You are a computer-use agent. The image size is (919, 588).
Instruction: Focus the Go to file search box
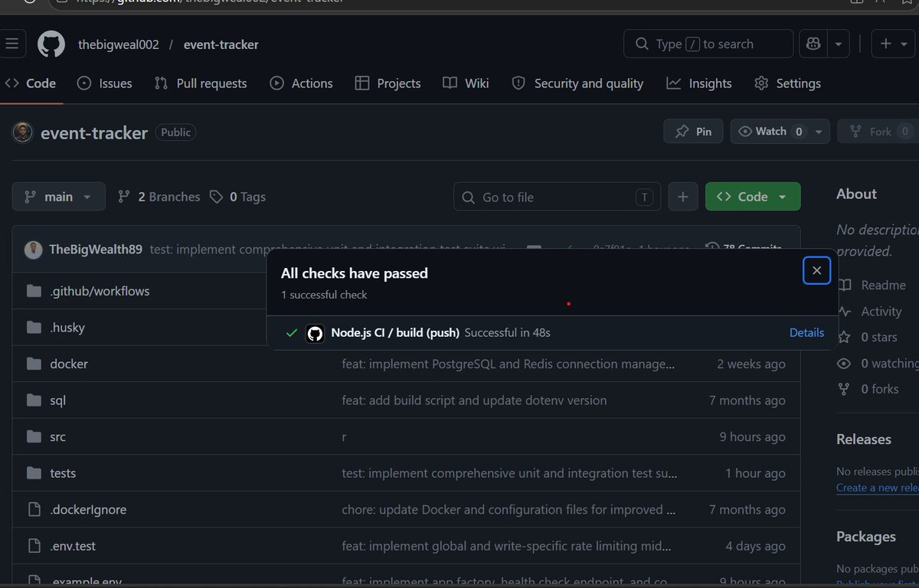(x=558, y=197)
